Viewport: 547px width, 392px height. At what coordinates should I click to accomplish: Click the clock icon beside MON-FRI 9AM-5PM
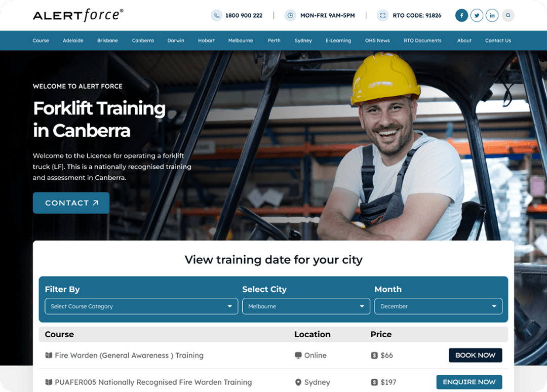tap(290, 15)
